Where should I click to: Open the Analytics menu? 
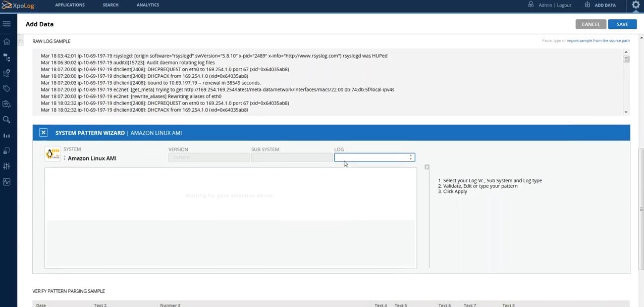tap(148, 5)
